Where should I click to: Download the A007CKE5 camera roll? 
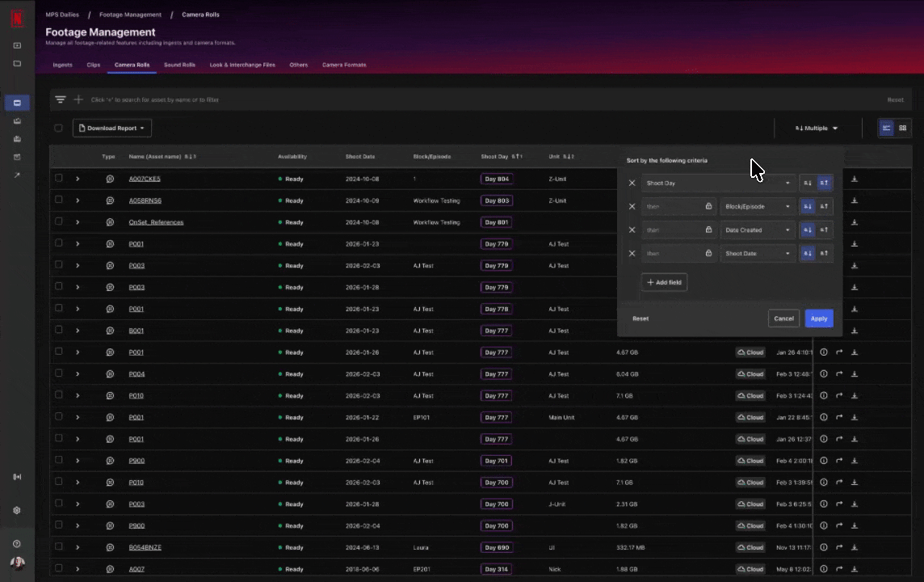pos(855,179)
